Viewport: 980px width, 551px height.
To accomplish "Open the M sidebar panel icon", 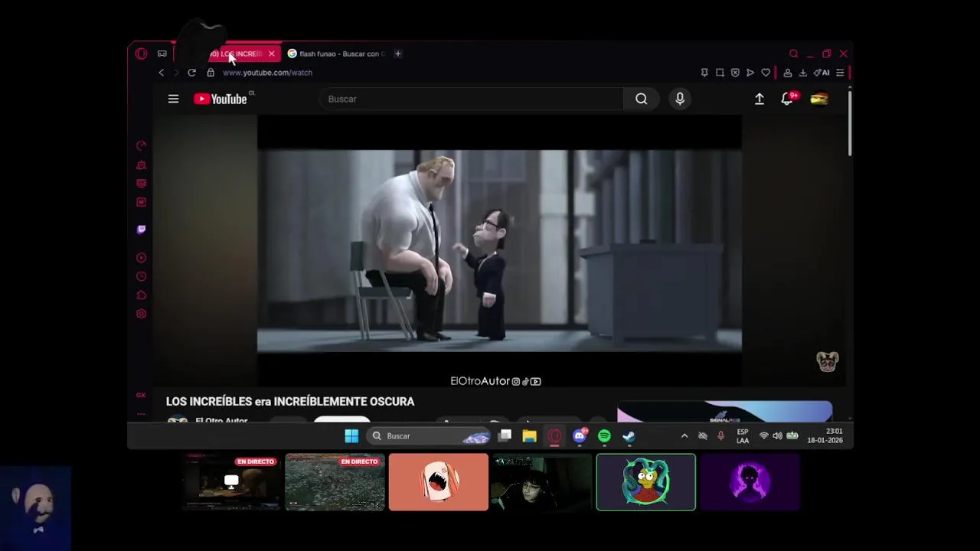I will tap(141, 202).
